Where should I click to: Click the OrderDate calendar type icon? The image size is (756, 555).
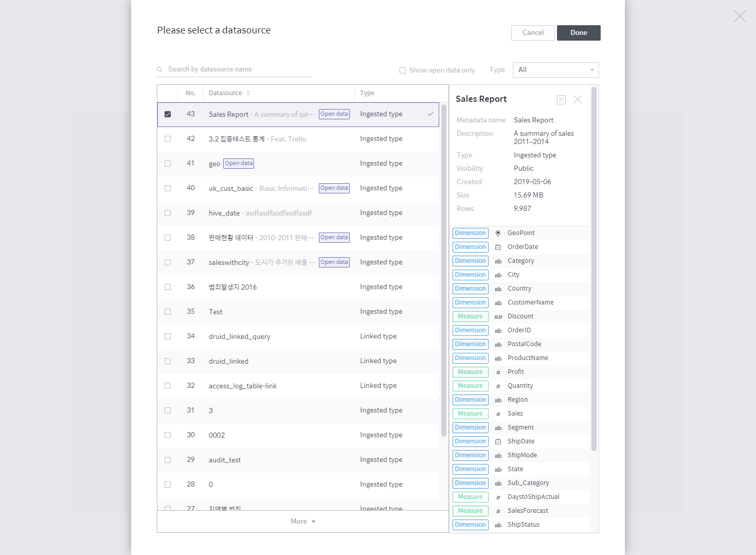click(498, 247)
